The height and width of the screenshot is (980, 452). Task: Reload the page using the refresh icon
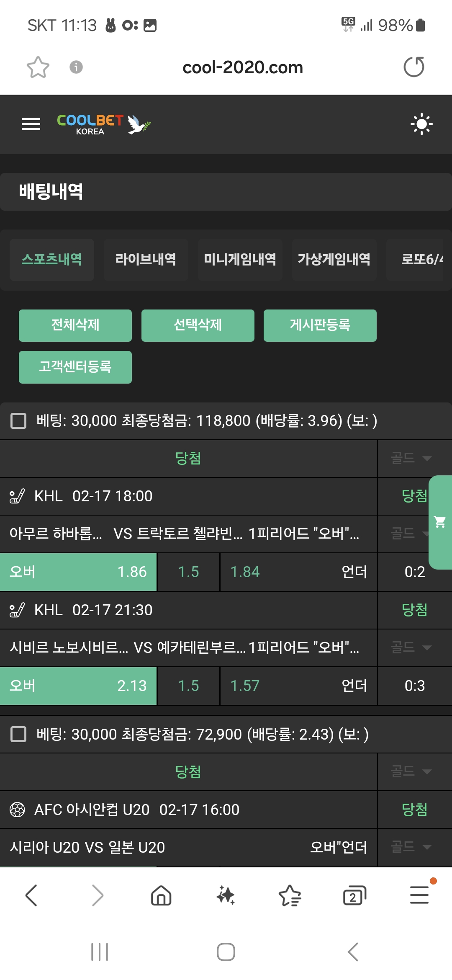click(414, 67)
